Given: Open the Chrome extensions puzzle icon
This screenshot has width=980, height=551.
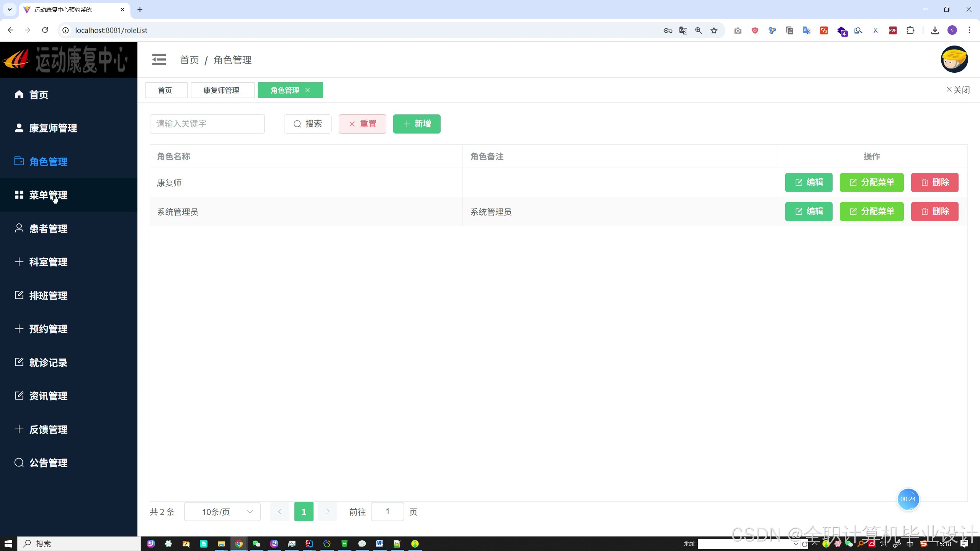Looking at the screenshot, I should tap(910, 30).
